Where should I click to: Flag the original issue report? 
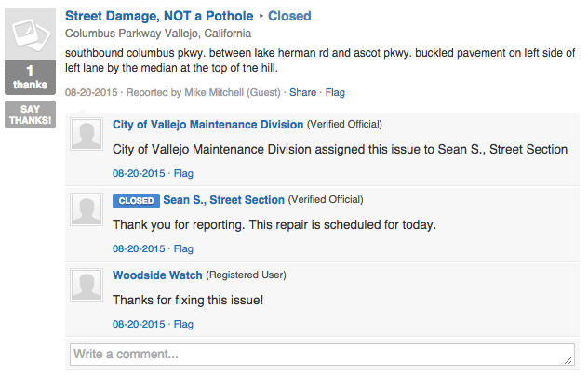click(x=335, y=93)
